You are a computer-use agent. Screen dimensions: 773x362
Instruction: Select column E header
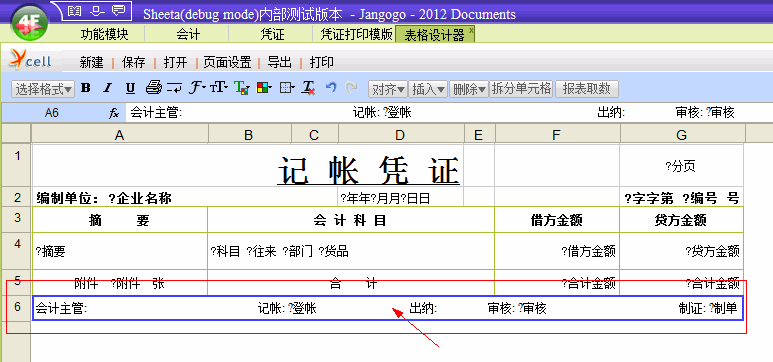tap(479, 134)
